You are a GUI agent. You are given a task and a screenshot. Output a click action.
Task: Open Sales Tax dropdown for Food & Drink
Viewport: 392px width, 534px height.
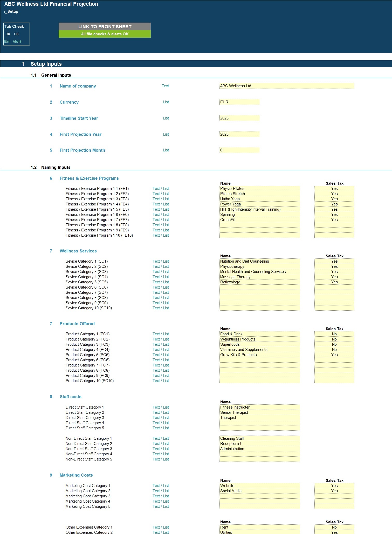click(x=334, y=334)
